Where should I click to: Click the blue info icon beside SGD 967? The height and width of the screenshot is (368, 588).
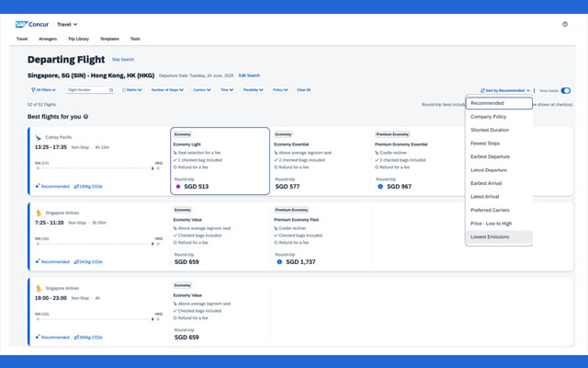[x=380, y=187]
